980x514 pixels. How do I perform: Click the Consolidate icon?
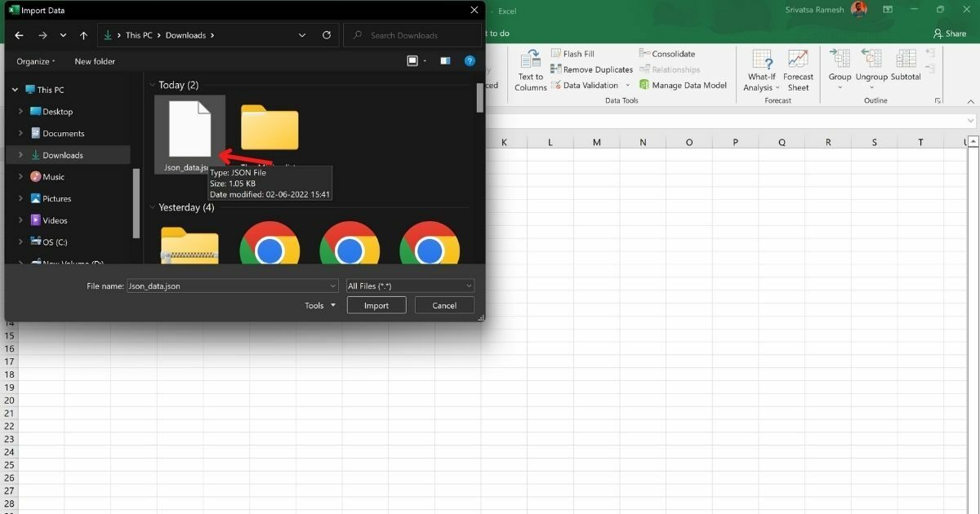[667, 53]
